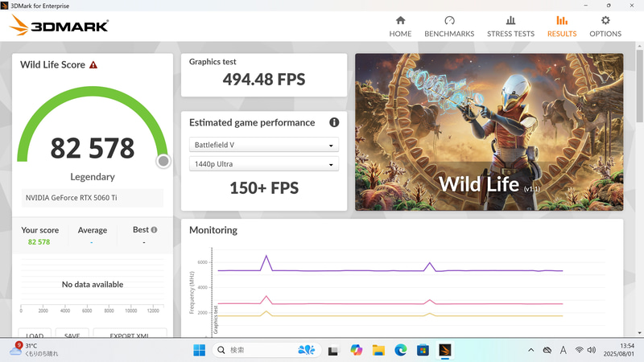
Task: Open File Explorer from taskbar
Action: 378,350
